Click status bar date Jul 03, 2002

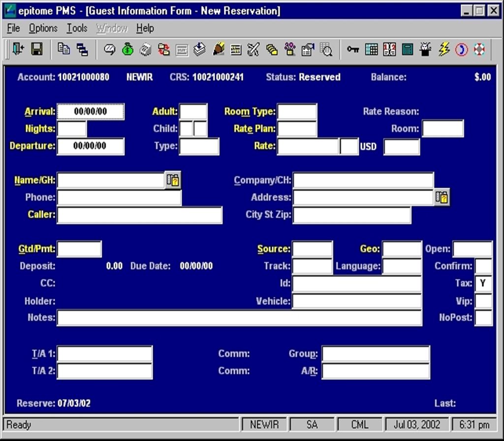(x=417, y=425)
